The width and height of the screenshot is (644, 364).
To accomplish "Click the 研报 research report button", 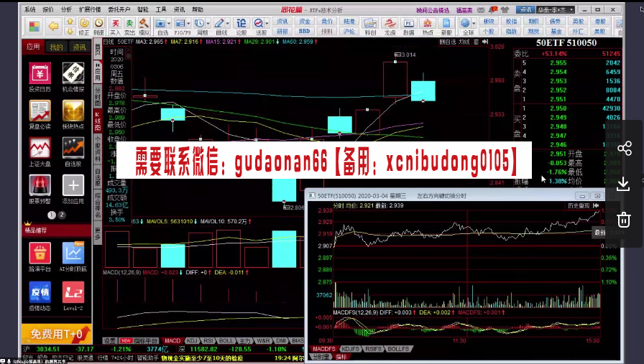I will 282,31.
